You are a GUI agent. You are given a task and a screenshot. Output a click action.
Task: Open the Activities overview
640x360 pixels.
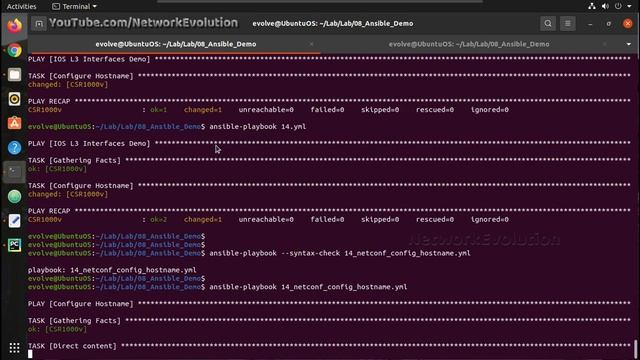(21, 7)
